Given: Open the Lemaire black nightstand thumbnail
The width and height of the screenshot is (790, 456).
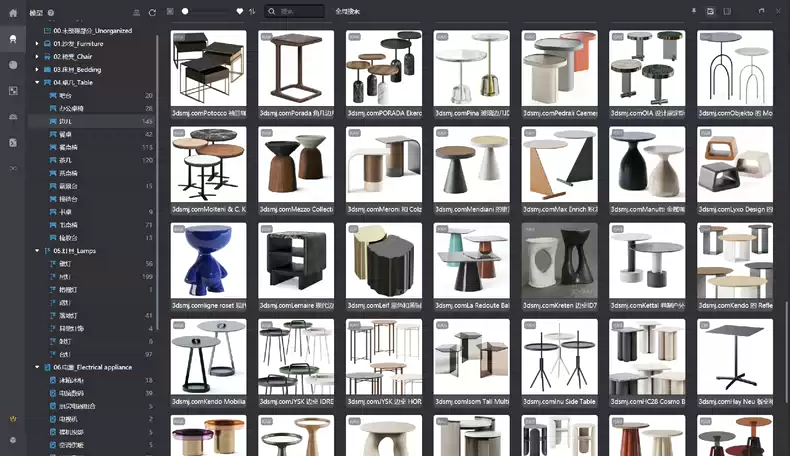Looking at the screenshot, I should pos(296,260).
